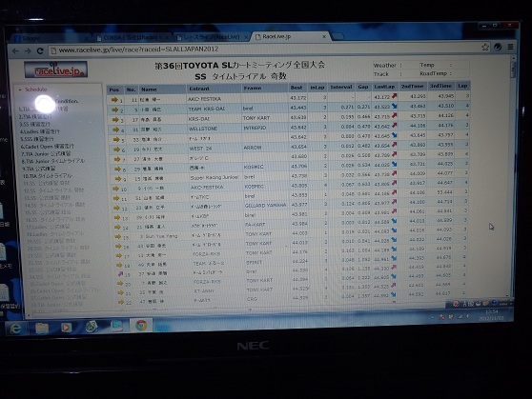Close the RaceLive.jp tab with its X
Screen dimensions: 532x399
(324, 36)
